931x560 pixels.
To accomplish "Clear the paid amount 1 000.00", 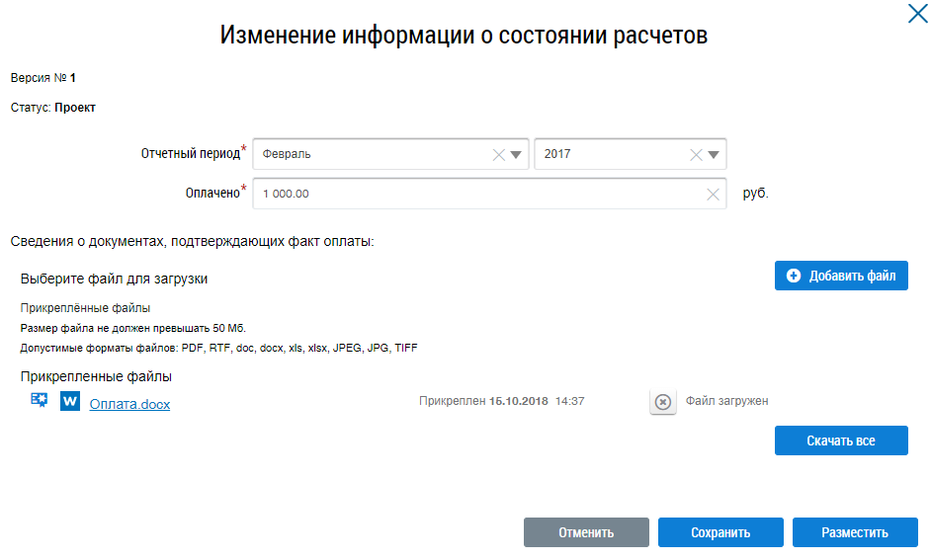I will (x=713, y=195).
